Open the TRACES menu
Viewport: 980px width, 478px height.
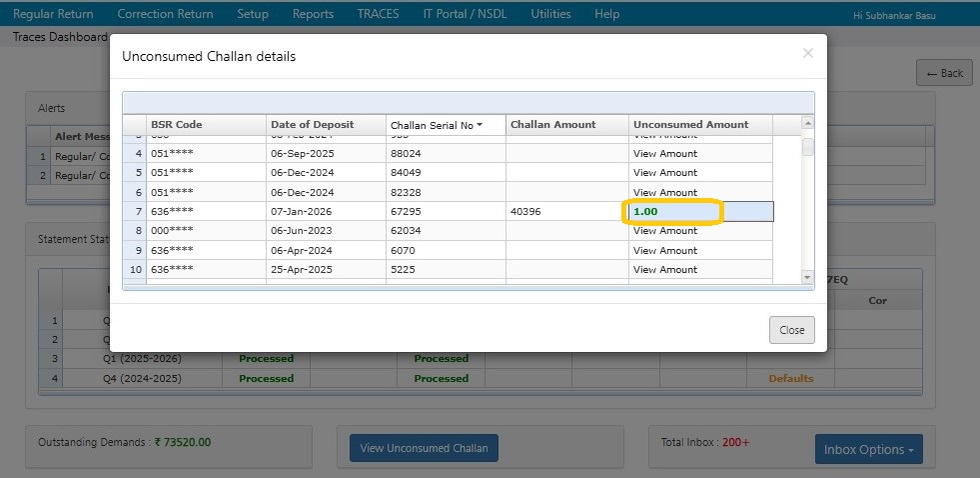(x=378, y=14)
